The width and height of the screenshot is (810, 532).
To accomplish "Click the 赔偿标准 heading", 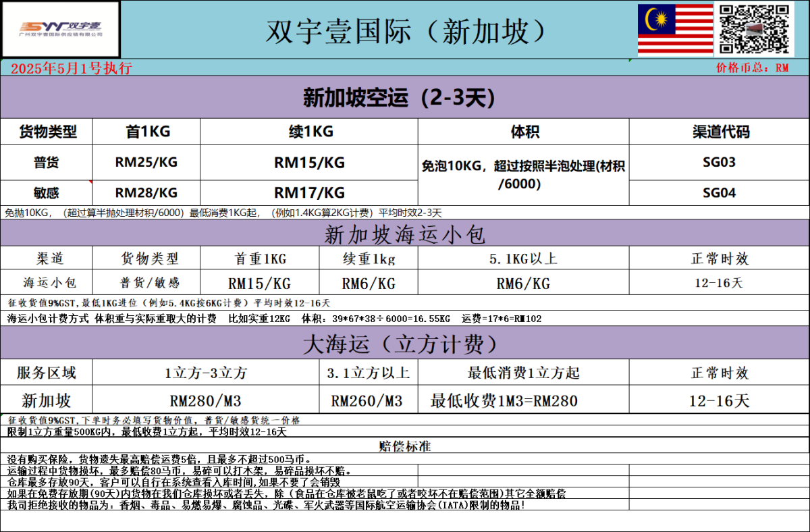I will coord(405,446).
